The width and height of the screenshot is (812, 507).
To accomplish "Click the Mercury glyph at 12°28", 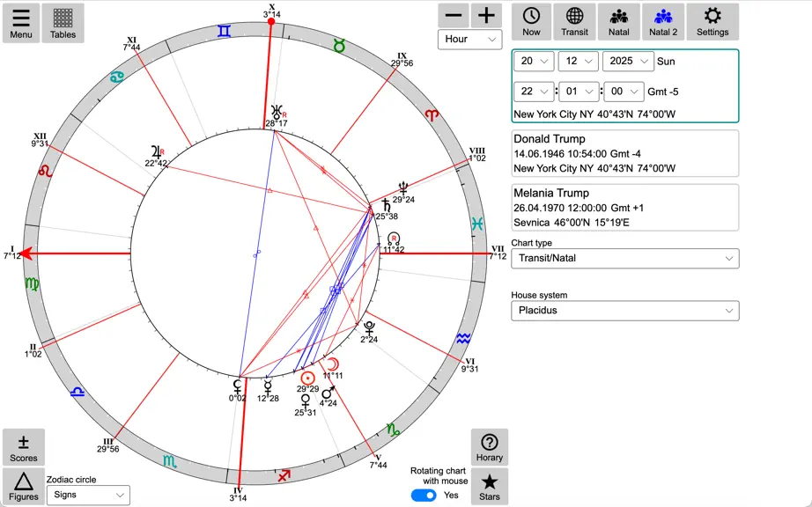I will click(268, 386).
